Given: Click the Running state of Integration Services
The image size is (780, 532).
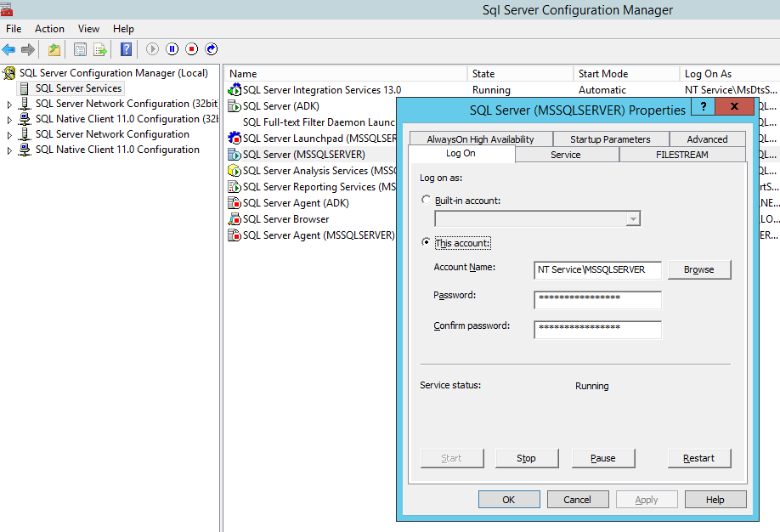Looking at the screenshot, I should pyautogui.click(x=491, y=90).
